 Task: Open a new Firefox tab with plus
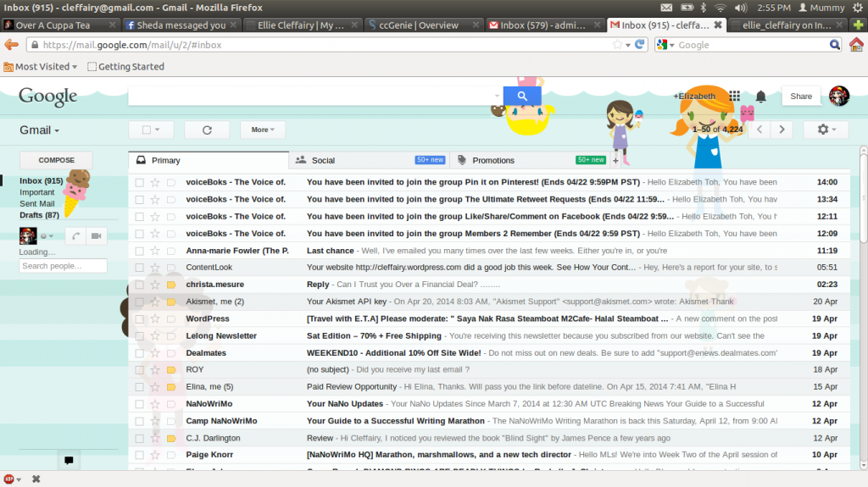858,25
